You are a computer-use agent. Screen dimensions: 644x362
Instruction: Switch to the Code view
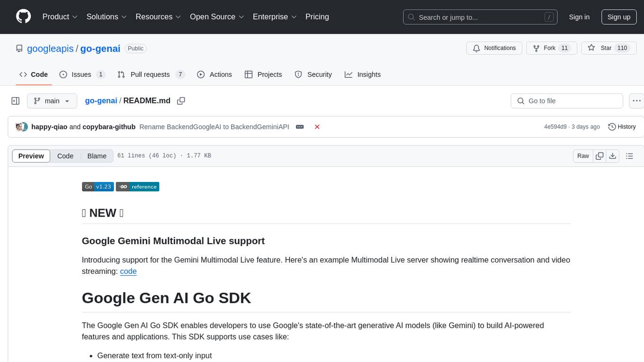65,156
